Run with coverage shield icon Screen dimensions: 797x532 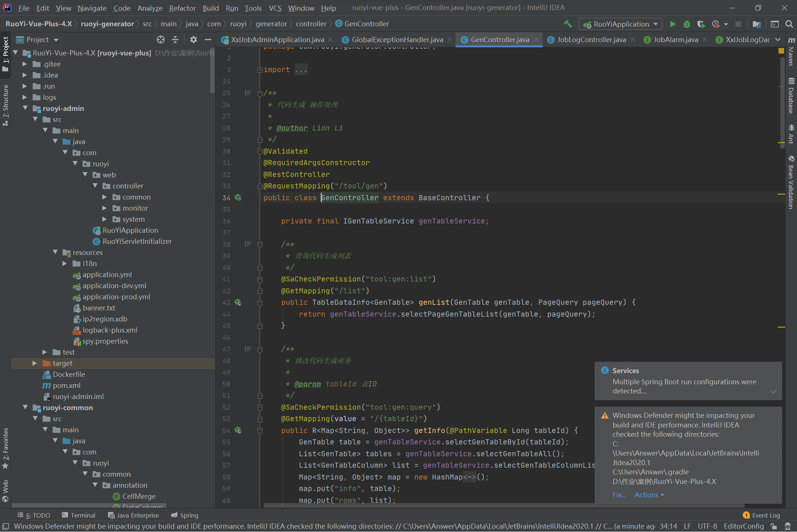click(x=701, y=24)
